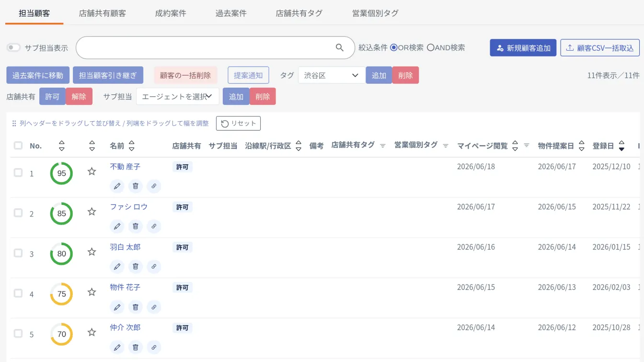644x362 pixels.
Task: Check the checkbox for row 4
Action: [x=18, y=293]
